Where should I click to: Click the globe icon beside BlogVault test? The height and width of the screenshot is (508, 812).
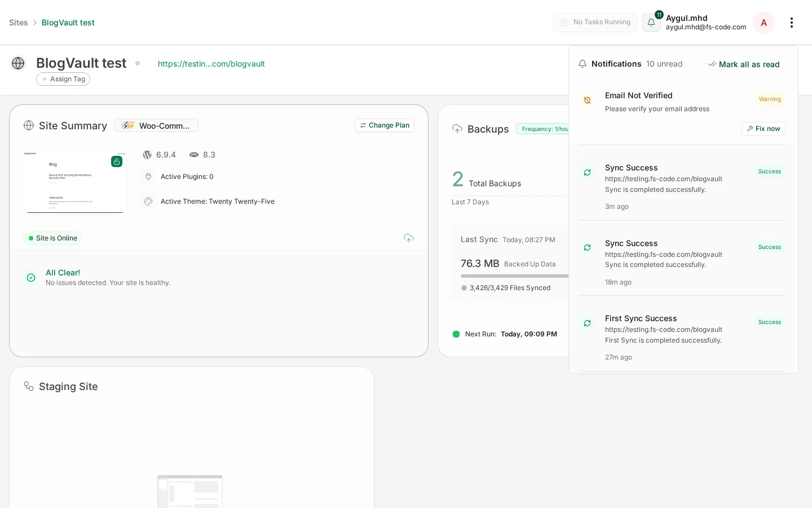(18, 63)
